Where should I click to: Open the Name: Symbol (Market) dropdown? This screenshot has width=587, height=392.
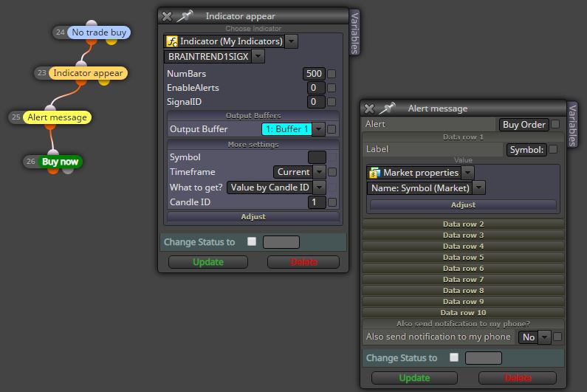[x=478, y=188]
